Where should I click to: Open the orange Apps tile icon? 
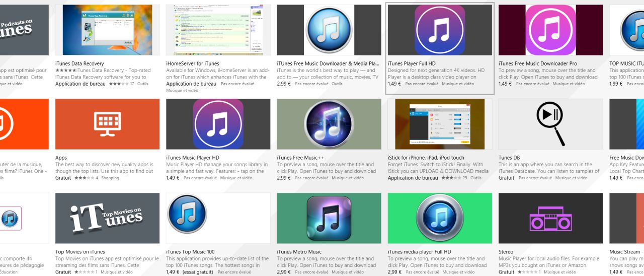pyautogui.click(x=107, y=124)
